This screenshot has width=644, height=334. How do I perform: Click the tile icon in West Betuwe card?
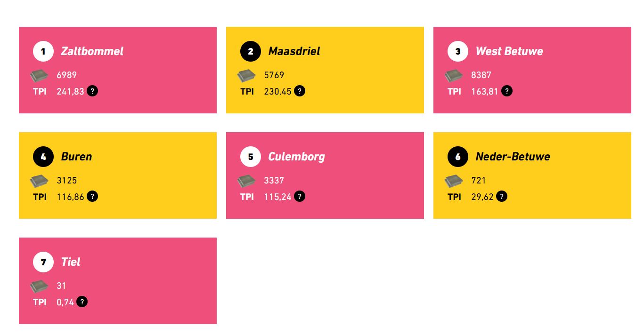pos(454,76)
